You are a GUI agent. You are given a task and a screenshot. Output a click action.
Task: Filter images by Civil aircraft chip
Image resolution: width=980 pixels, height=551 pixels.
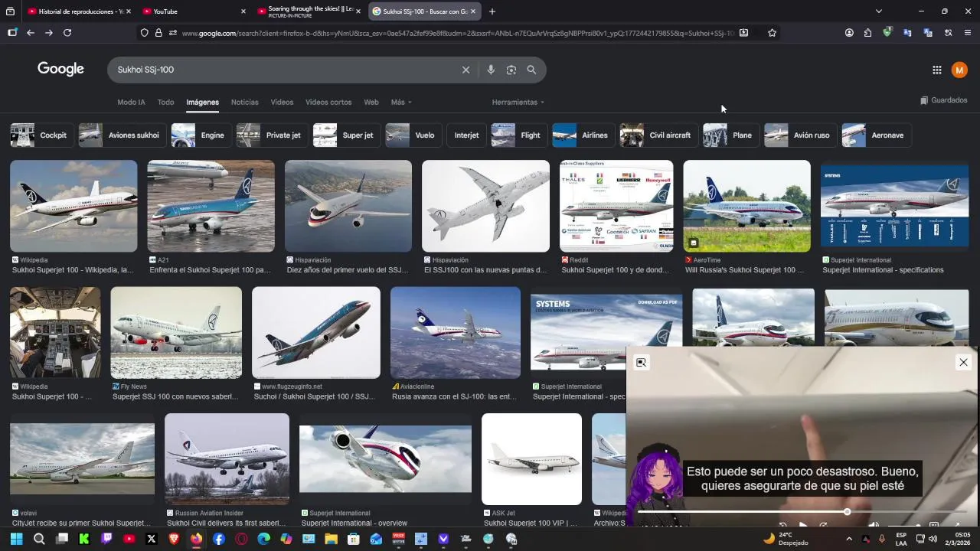[x=658, y=135]
